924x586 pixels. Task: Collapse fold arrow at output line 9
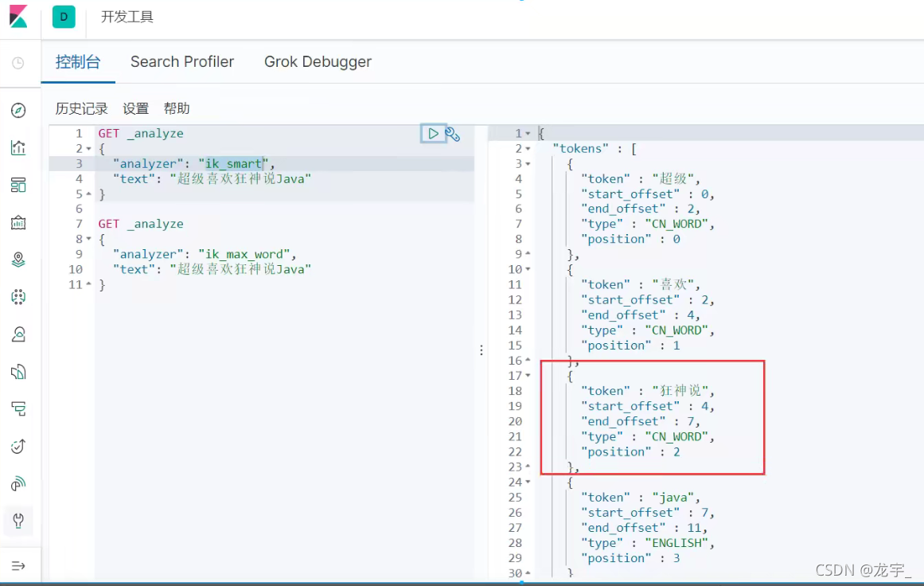528,253
